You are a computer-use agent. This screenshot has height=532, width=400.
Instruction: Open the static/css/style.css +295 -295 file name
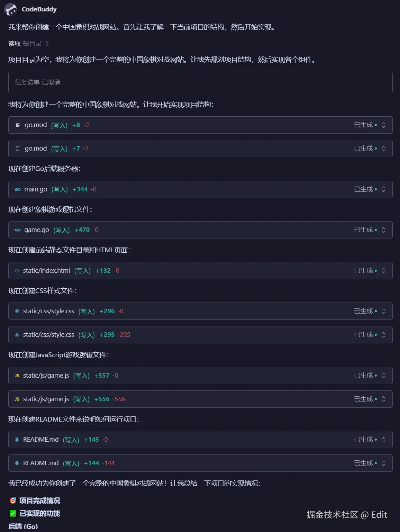pyautogui.click(x=48, y=335)
